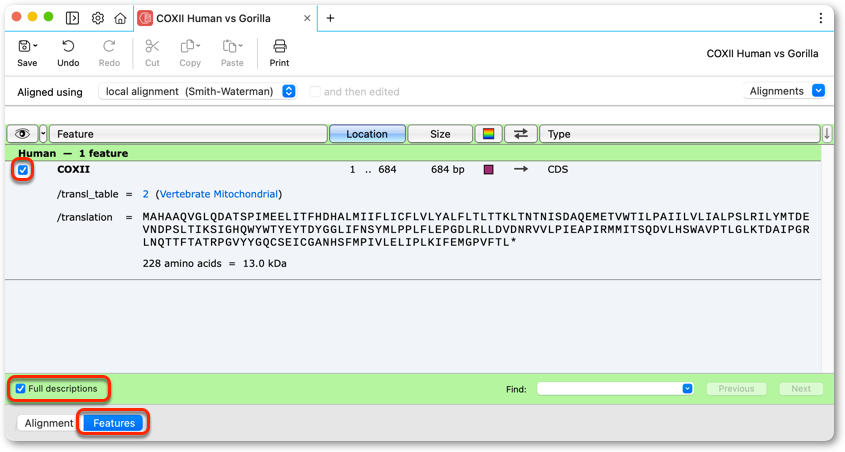The height and width of the screenshot is (452, 845).
Task: Click inside the Find input field
Action: [610, 388]
